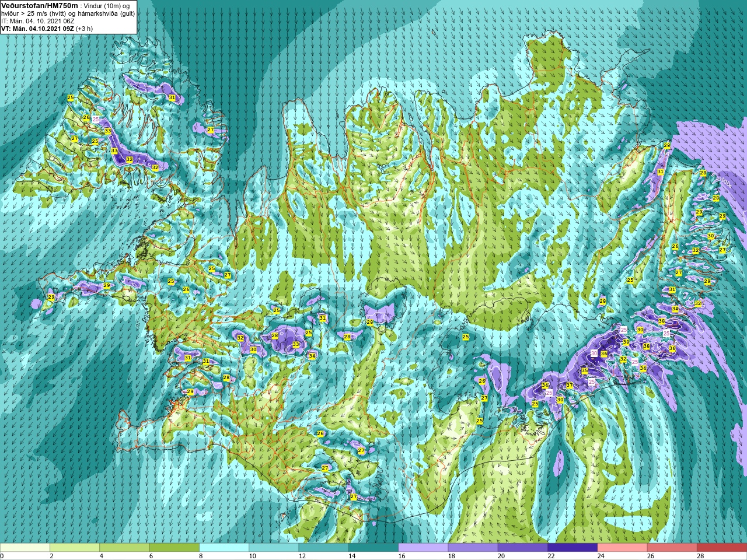Choose the dark indigo 22–24 m/s legend swatch
Image resolution: width=747 pixels, height=560 pixels.
coord(573,548)
